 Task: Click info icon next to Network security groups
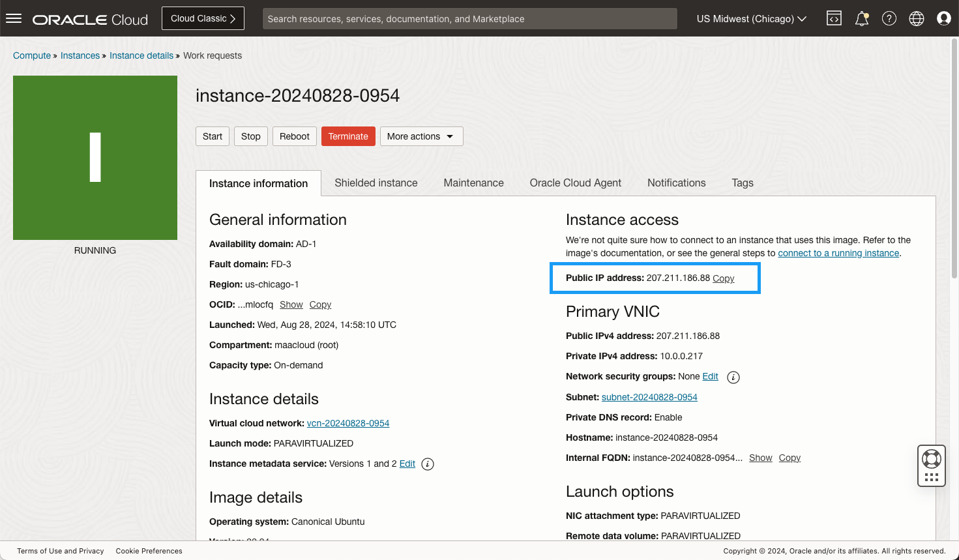tap(733, 377)
